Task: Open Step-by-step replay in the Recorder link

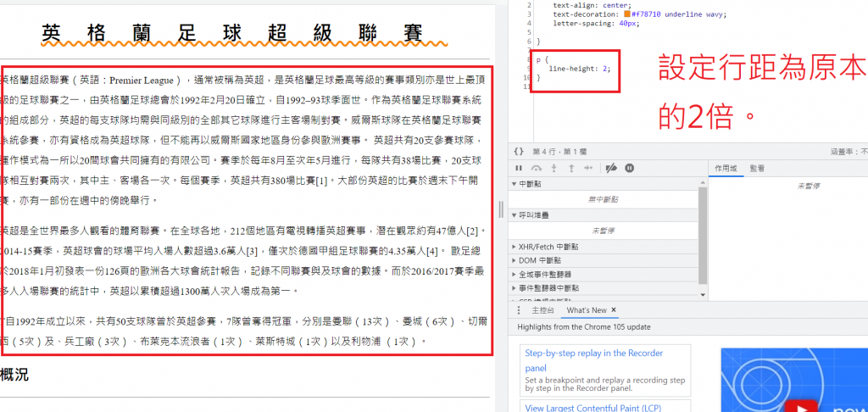Action: [x=594, y=360]
